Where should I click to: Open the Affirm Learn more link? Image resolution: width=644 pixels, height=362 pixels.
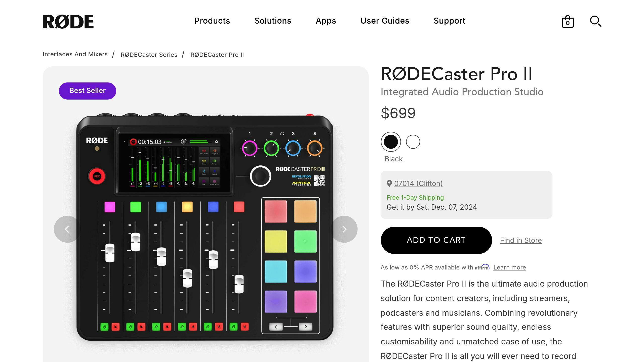pyautogui.click(x=509, y=267)
